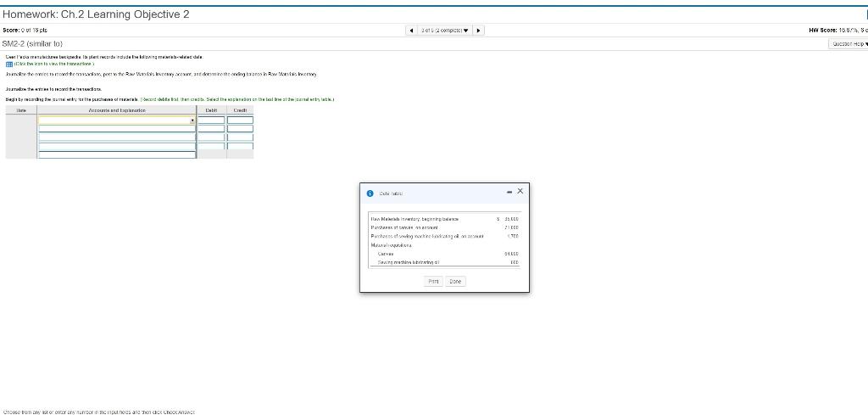Click the Done button in dialog
This screenshot has width=868, height=415.
[455, 282]
